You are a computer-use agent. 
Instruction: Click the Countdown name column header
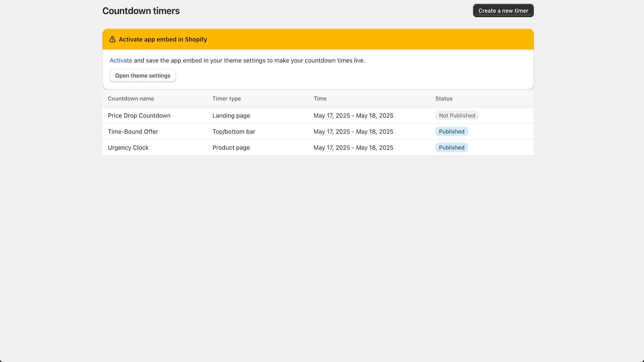coord(131,99)
